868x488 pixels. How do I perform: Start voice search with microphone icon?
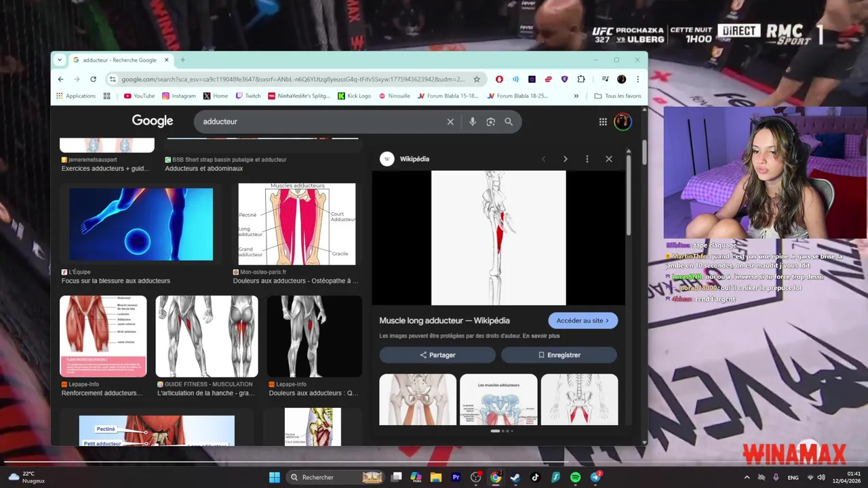tap(473, 122)
